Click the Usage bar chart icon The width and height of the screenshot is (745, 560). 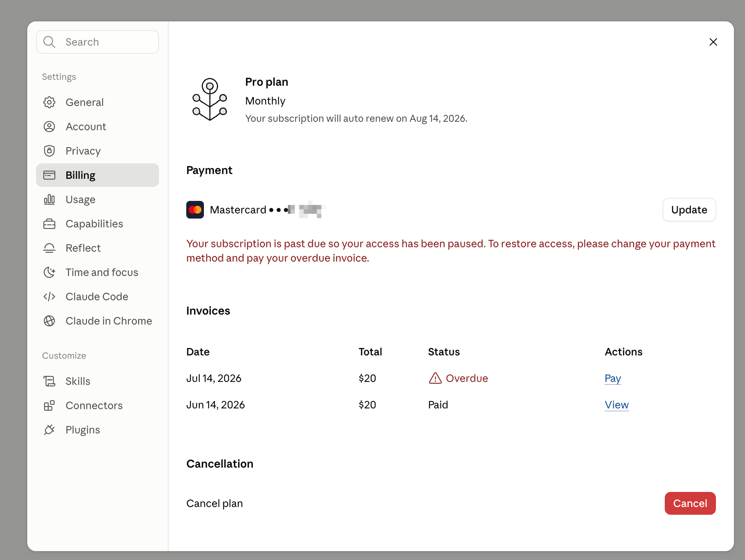(49, 199)
